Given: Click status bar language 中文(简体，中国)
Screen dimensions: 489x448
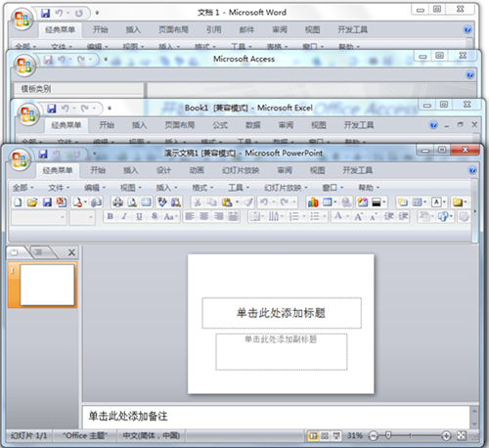Looking at the screenshot, I should pos(152,436).
